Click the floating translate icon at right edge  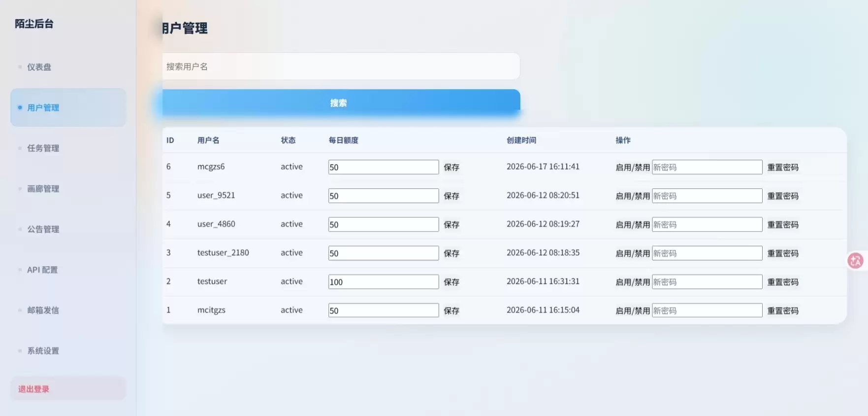tap(855, 260)
